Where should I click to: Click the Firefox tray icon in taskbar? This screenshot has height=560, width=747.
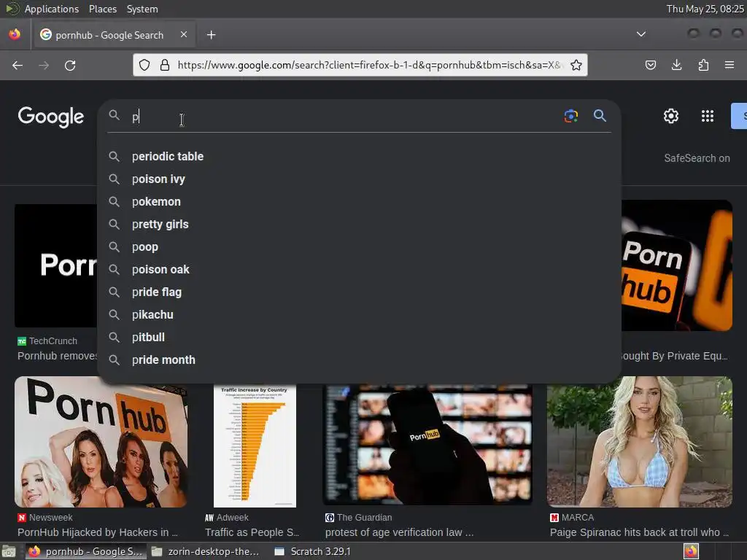pos(691,551)
